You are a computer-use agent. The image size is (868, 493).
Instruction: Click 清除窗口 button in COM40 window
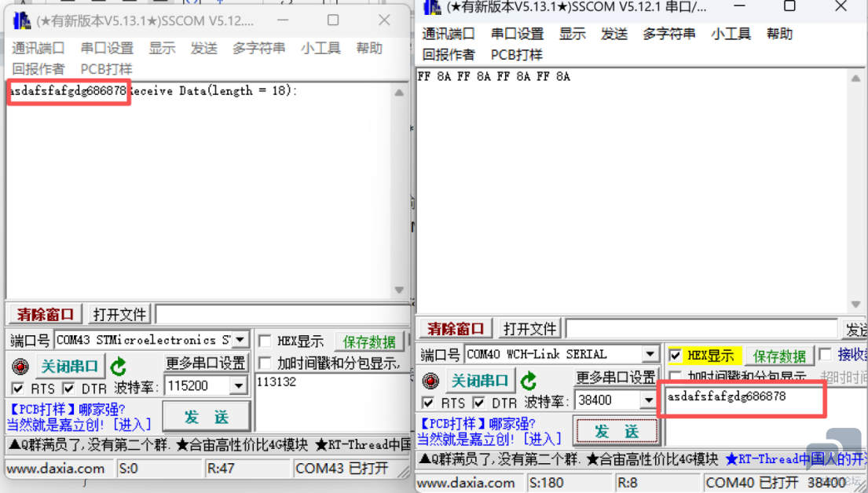tap(456, 329)
